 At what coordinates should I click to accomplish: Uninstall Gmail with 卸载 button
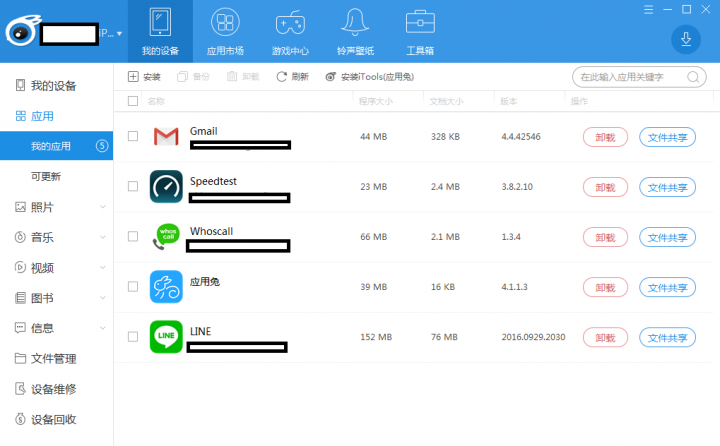[605, 137]
